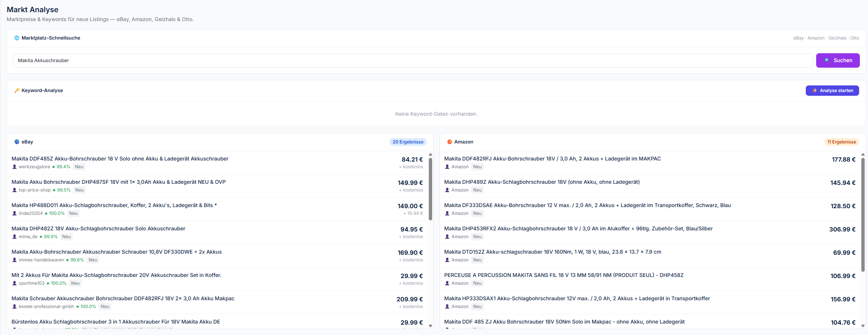Click the seller icon next to werkzeugstore
Screen dimensions: 868x335
[14, 167]
